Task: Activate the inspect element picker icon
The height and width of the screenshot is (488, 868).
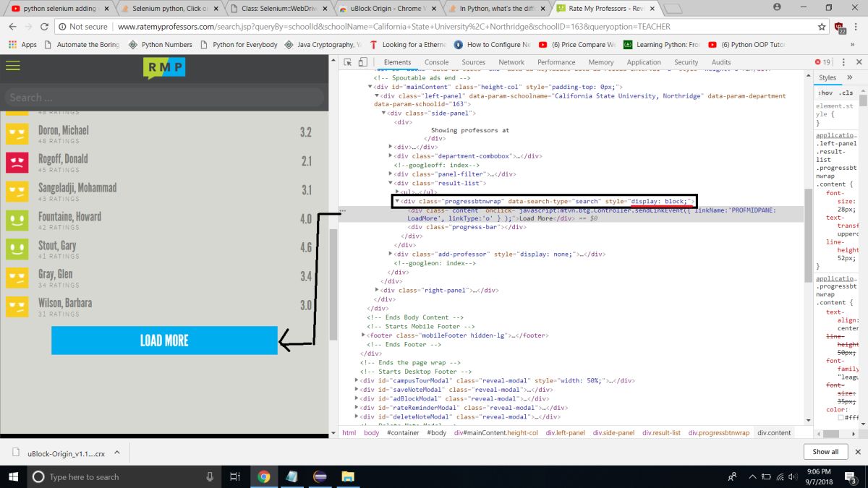Action: (348, 63)
